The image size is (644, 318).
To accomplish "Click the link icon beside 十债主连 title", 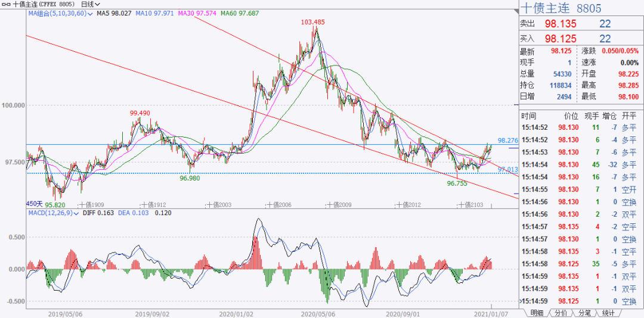I will [x=6, y=4].
